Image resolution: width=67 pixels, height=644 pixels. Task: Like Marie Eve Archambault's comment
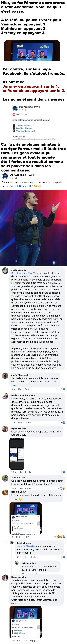coord(20,423)
